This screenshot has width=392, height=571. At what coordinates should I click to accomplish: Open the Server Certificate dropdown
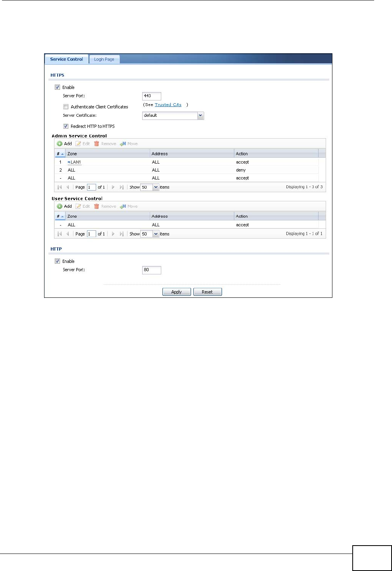[x=201, y=116]
